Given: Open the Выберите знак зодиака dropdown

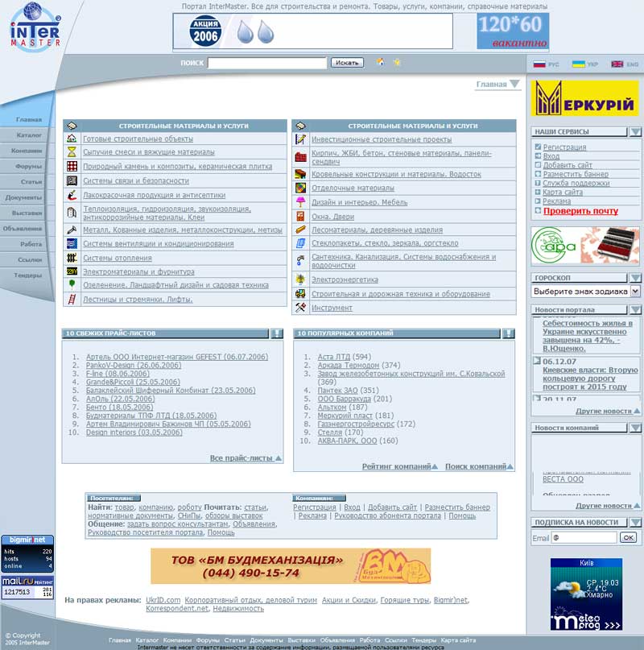Looking at the screenshot, I should point(585,291).
